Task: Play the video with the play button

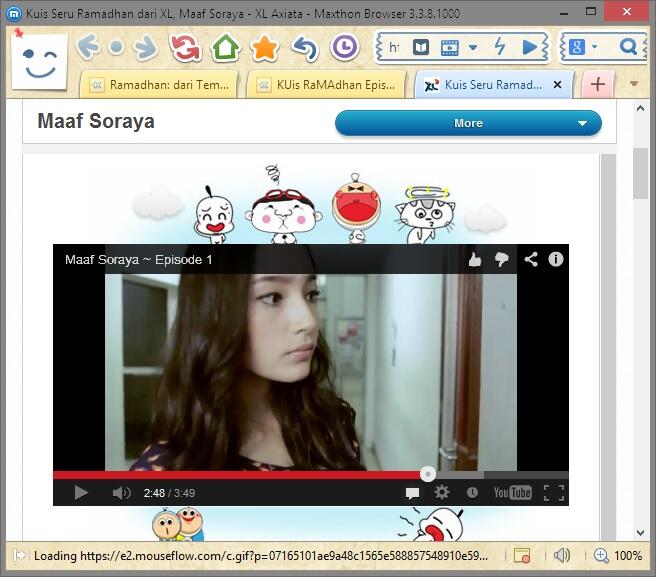Action: pyautogui.click(x=81, y=492)
